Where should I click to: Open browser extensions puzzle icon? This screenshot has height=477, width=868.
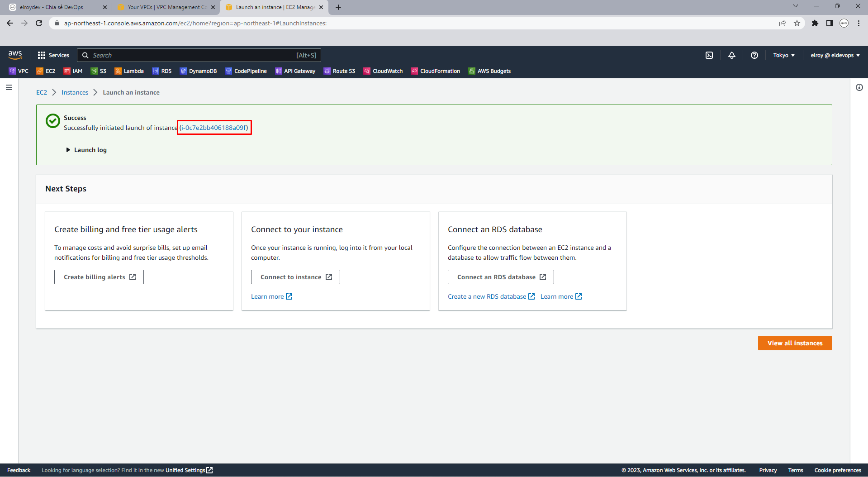tap(815, 23)
